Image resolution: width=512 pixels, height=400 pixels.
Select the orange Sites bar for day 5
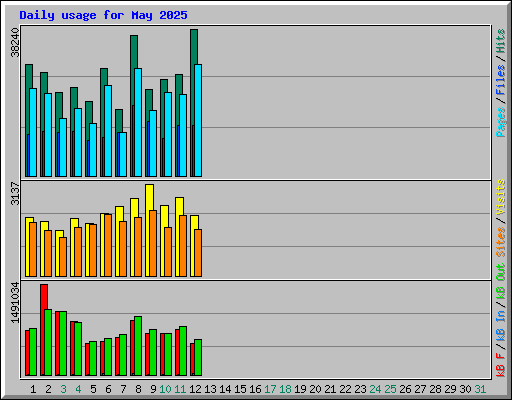[x=93, y=250]
